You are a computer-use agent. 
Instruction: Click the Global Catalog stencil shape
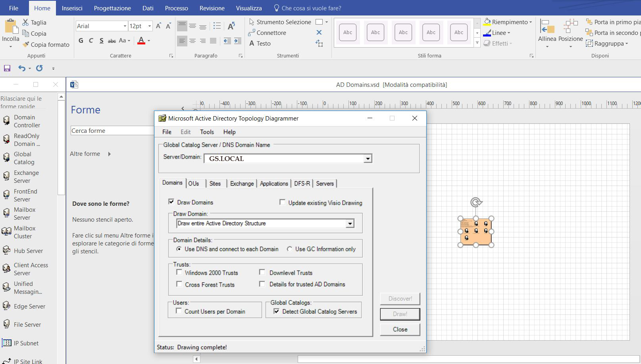click(19, 158)
